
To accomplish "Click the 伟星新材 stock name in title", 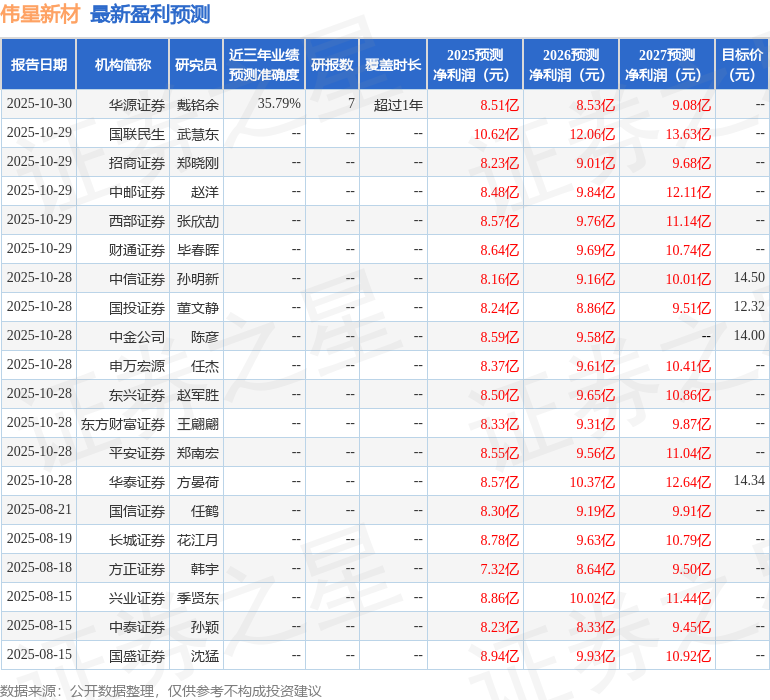I will click(41, 14).
